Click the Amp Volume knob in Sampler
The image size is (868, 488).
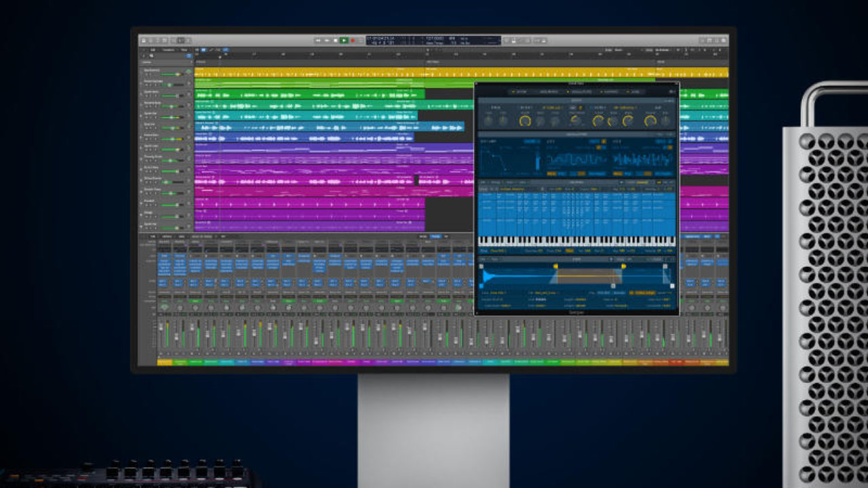click(650, 121)
